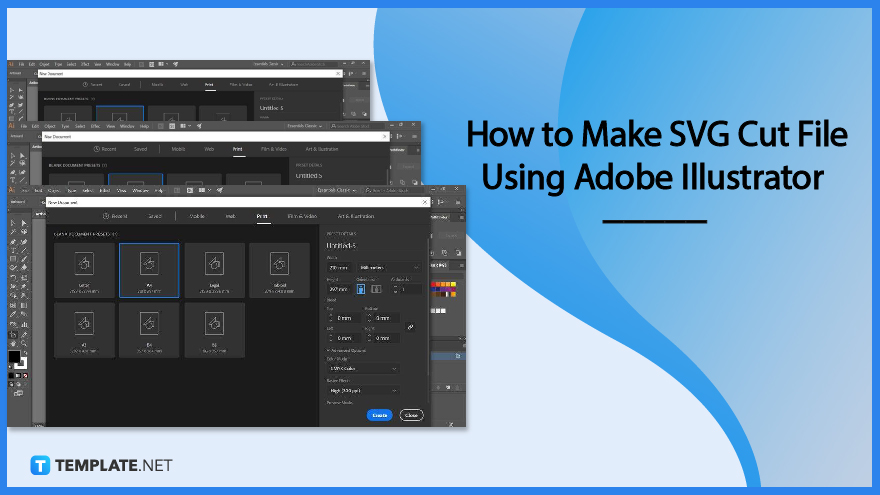Close the front New Document dialog with X

pyautogui.click(x=424, y=202)
